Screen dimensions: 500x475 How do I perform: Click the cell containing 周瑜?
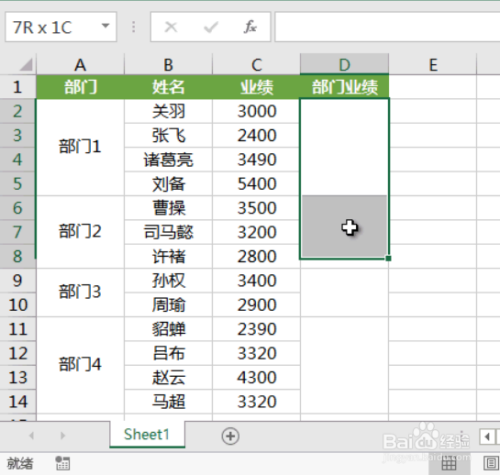pyautogui.click(x=168, y=305)
